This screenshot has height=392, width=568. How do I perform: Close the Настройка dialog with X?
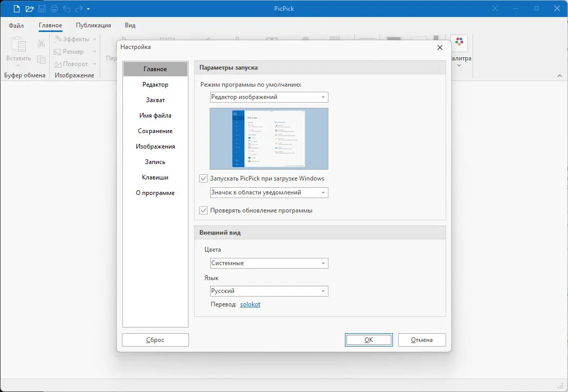[440, 47]
